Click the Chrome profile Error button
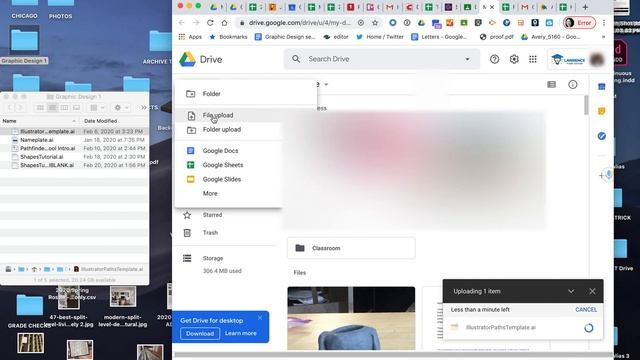Screen dimensions: 640x360 click(x=579, y=23)
